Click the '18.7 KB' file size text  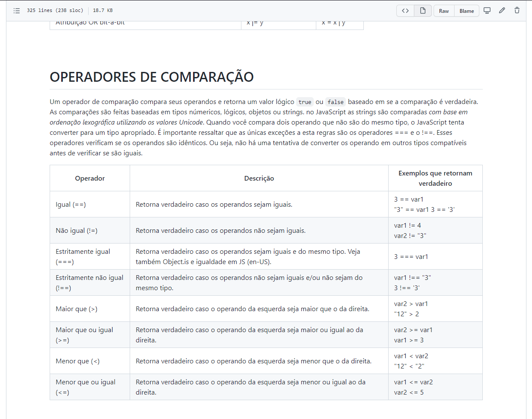coord(103,10)
